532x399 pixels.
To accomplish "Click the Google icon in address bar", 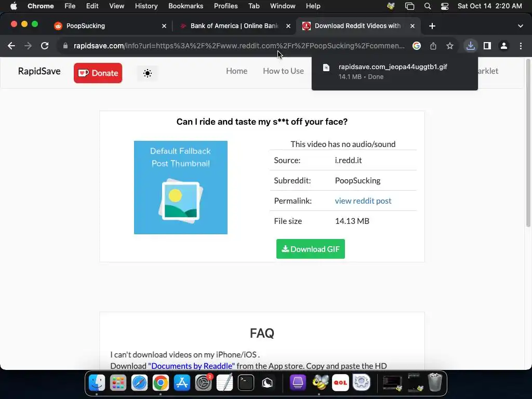I will point(417,46).
